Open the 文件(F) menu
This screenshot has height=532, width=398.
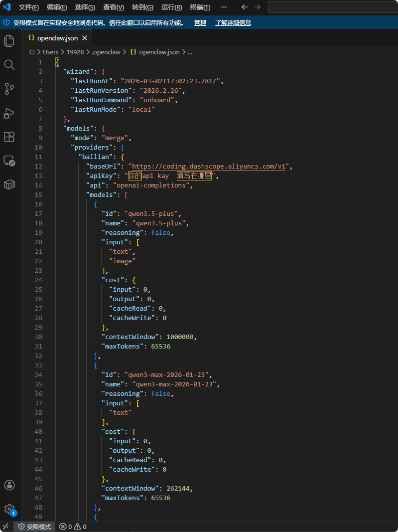[29, 7]
